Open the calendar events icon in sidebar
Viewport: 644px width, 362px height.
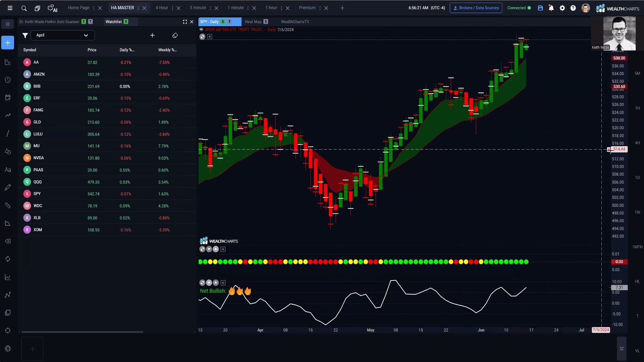[8, 98]
